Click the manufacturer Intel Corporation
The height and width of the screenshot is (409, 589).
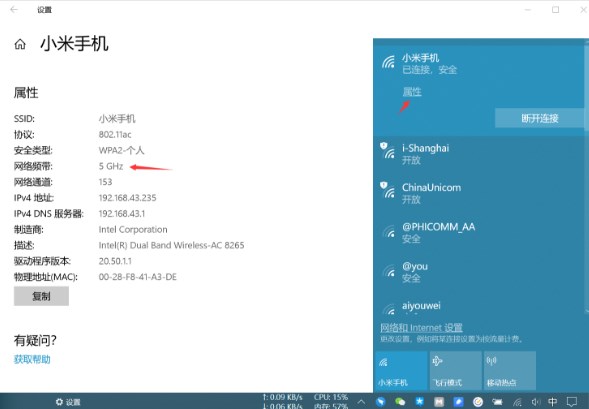pyautogui.click(x=133, y=229)
